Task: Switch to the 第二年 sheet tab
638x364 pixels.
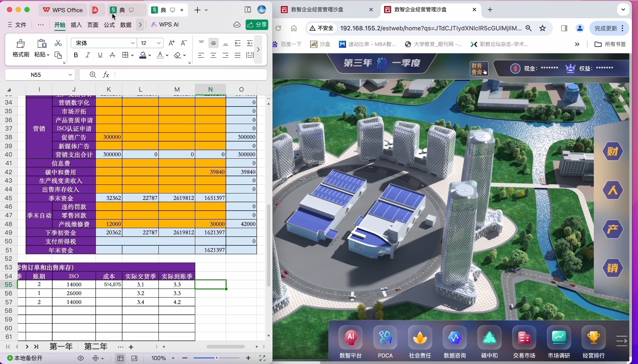Action: [96, 346]
